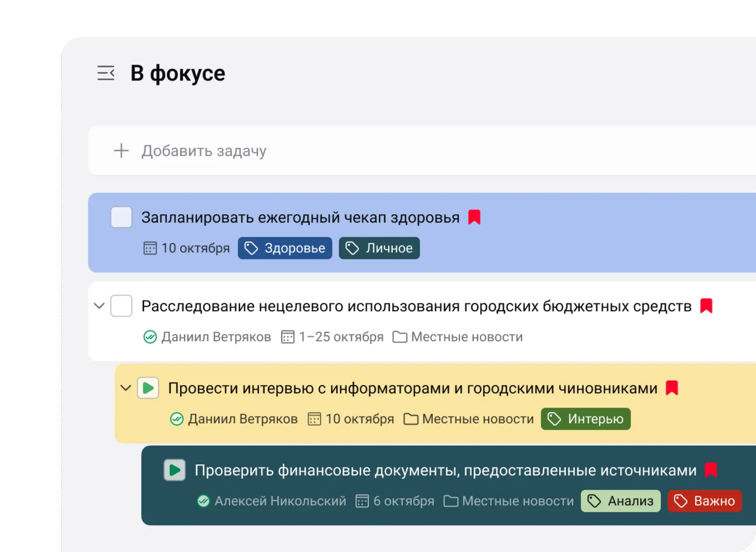Open the Местные новости folder icon
756x552 pixels.
(400, 337)
